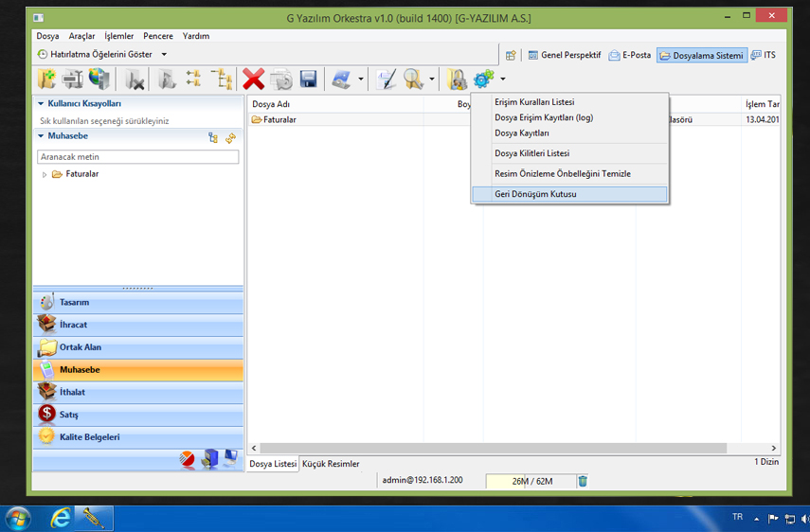Switch to E-Posta perspective

tap(630, 55)
